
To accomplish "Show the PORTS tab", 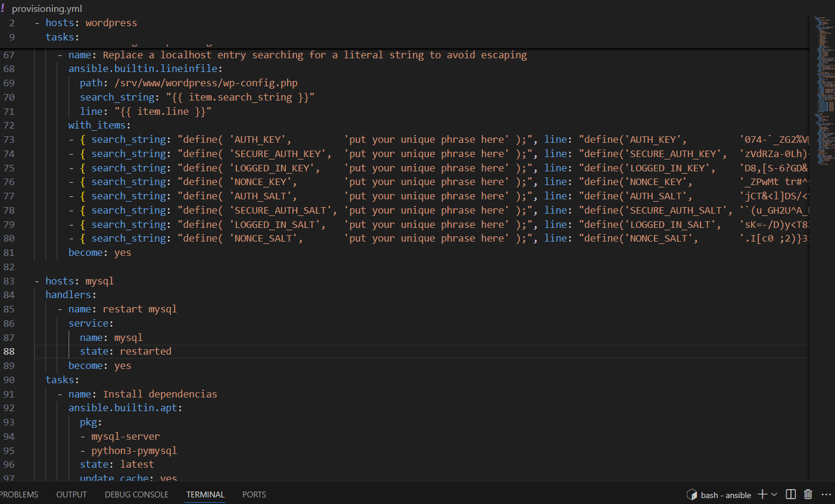I will [x=254, y=494].
